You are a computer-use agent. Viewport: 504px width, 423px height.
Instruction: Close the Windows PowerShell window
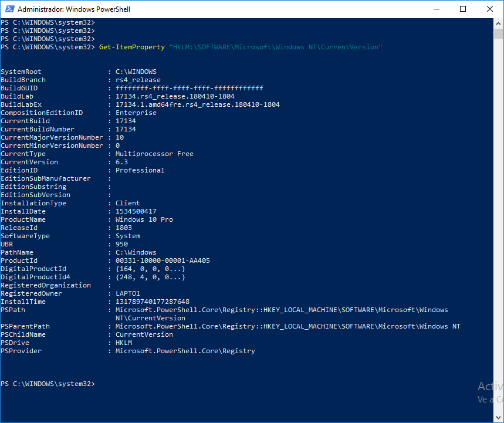489,9
